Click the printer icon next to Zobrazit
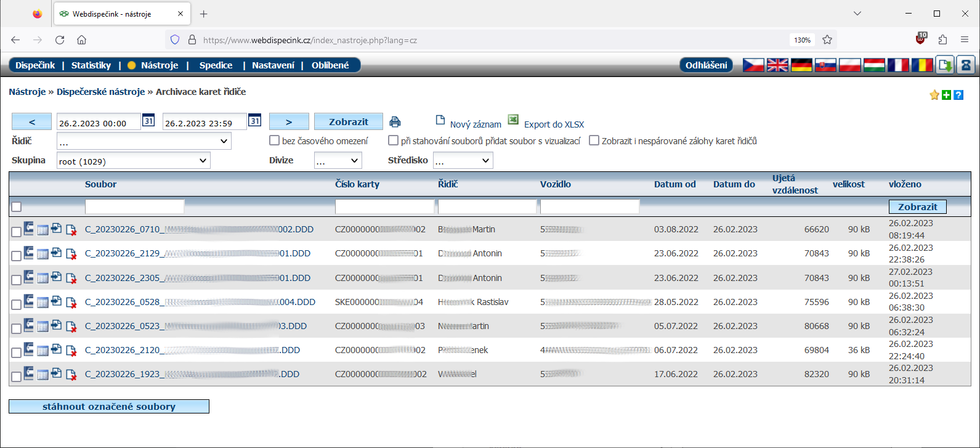The width and height of the screenshot is (980, 448). click(x=395, y=122)
